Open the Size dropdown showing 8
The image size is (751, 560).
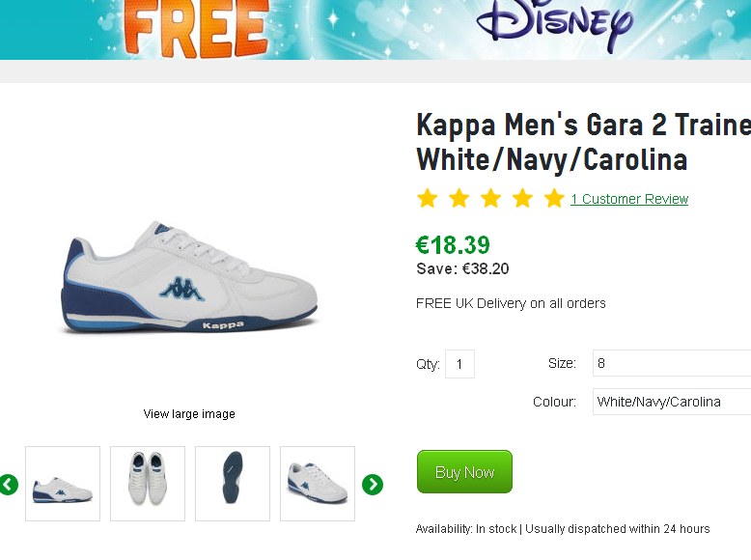672,363
